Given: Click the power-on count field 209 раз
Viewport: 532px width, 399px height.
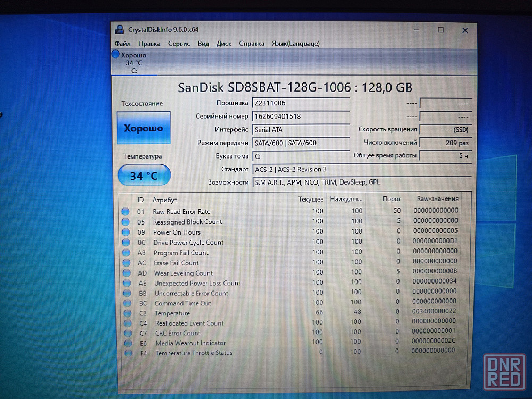Looking at the screenshot, I should click(x=445, y=143).
